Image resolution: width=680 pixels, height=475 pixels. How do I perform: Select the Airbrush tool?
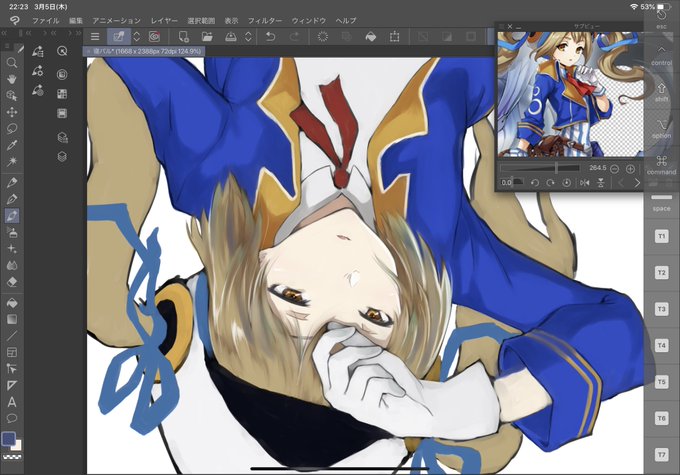(12, 233)
